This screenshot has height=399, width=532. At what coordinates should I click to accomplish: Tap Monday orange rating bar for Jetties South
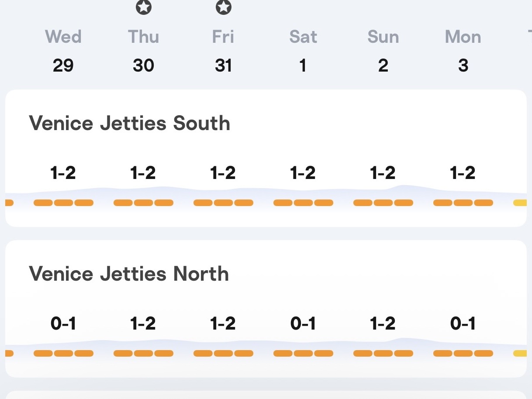pos(463,203)
